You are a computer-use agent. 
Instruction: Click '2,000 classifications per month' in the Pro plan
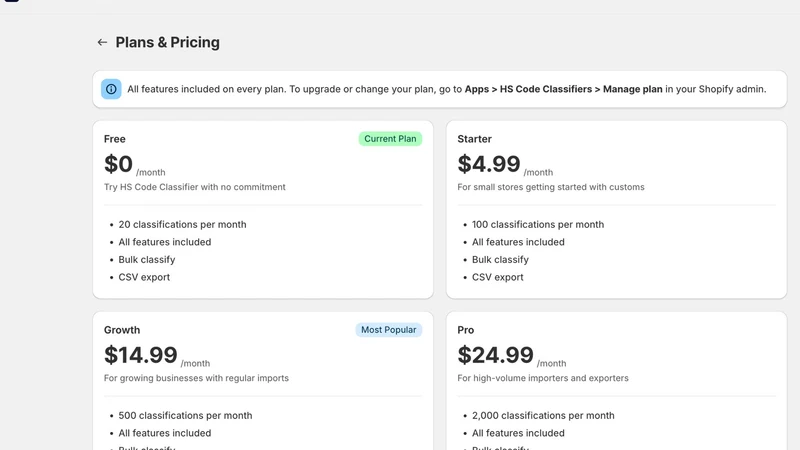click(x=543, y=415)
